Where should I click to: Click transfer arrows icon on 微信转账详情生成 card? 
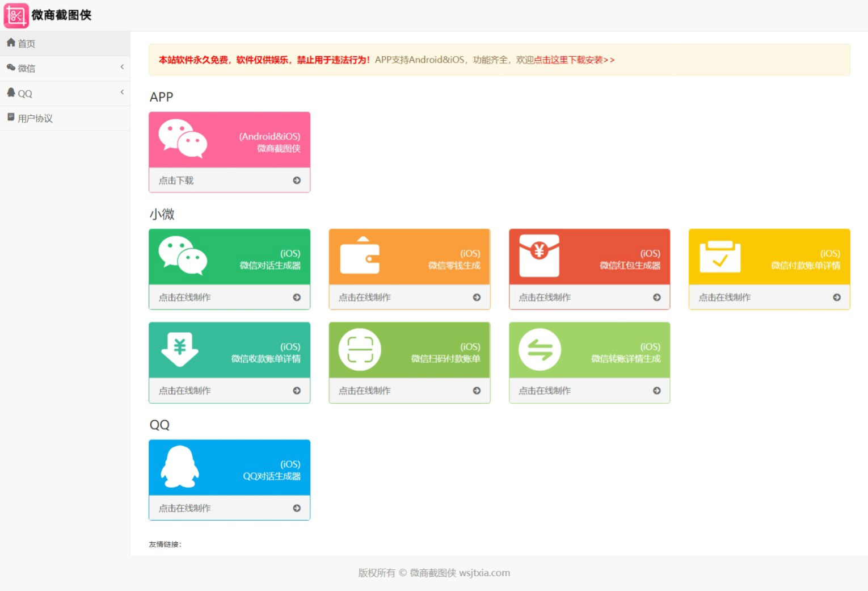pyautogui.click(x=540, y=349)
